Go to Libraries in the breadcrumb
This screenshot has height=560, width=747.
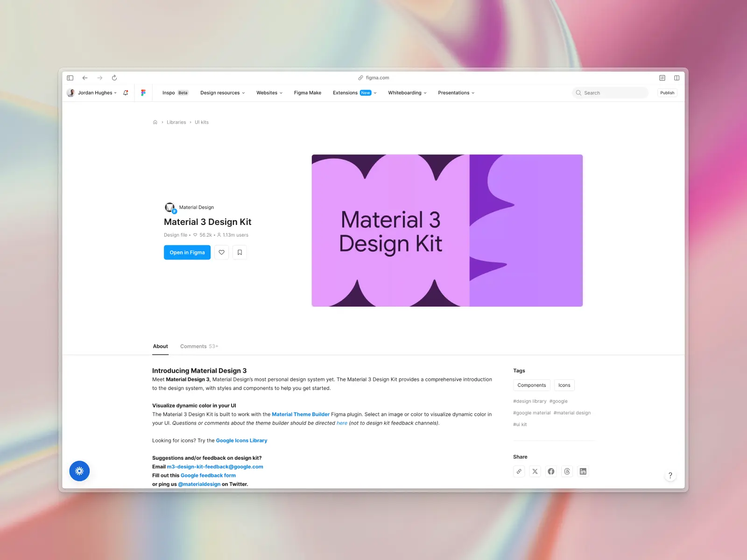pos(176,122)
